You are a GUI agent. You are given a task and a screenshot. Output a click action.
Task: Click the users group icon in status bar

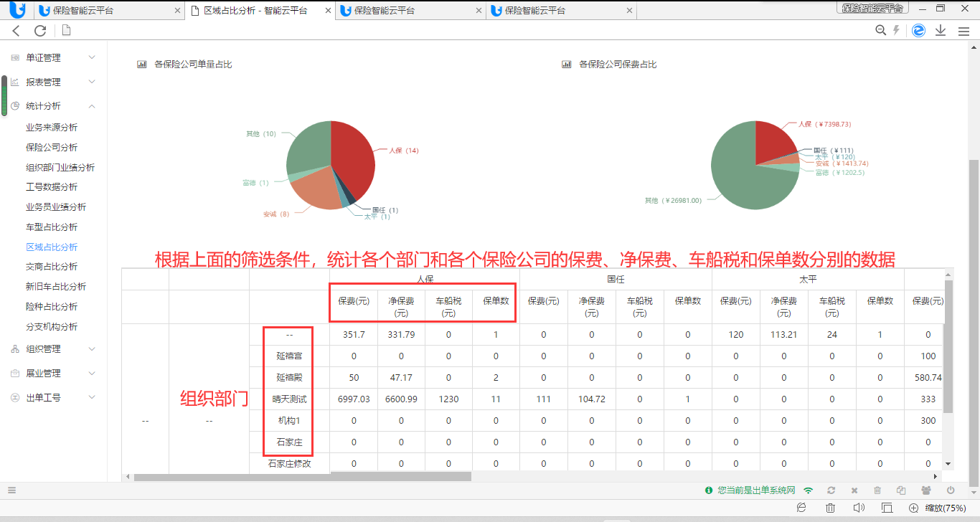click(x=926, y=490)
